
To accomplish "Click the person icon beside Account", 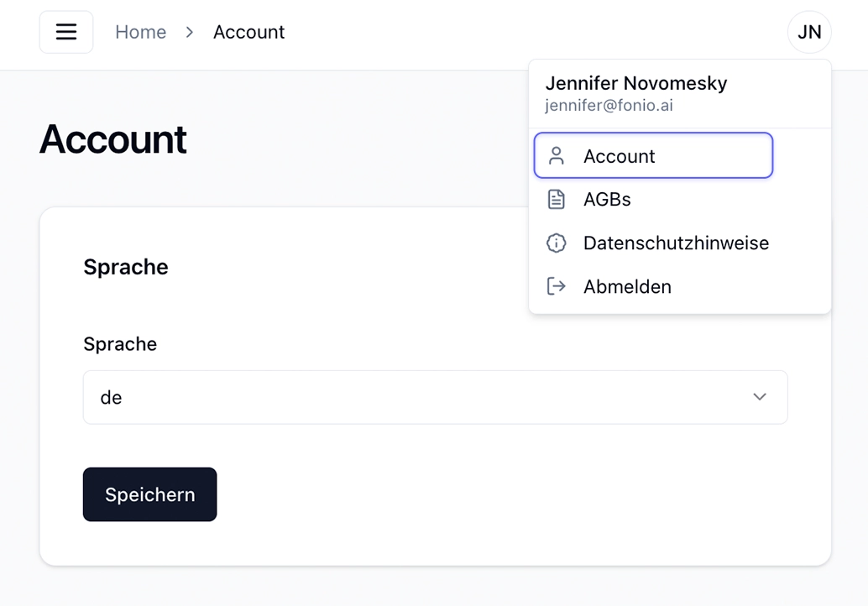I will (557, 156).
